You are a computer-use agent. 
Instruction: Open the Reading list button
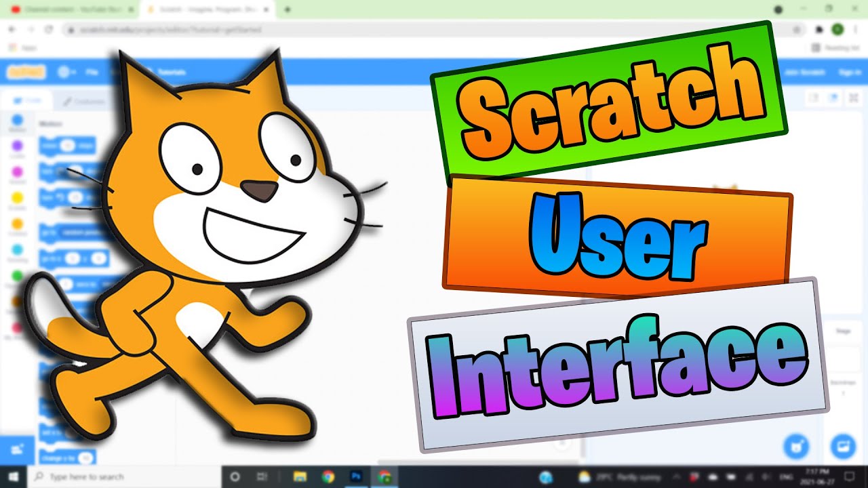click(x=836, y=48)
